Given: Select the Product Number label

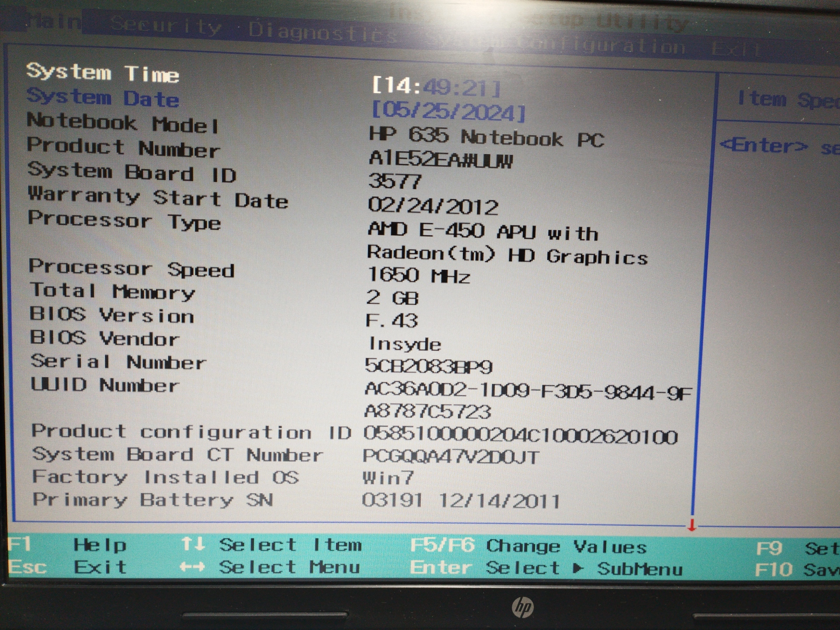Looking at the screenshot, I should [x=123, y=148].
